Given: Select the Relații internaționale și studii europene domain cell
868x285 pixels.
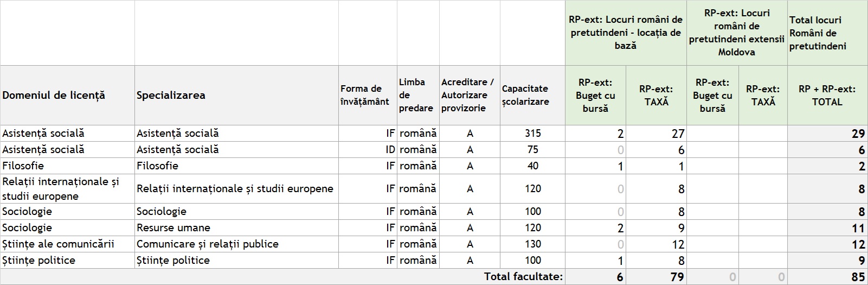Looking at the screenshot, I should click(x=67, y=188).
